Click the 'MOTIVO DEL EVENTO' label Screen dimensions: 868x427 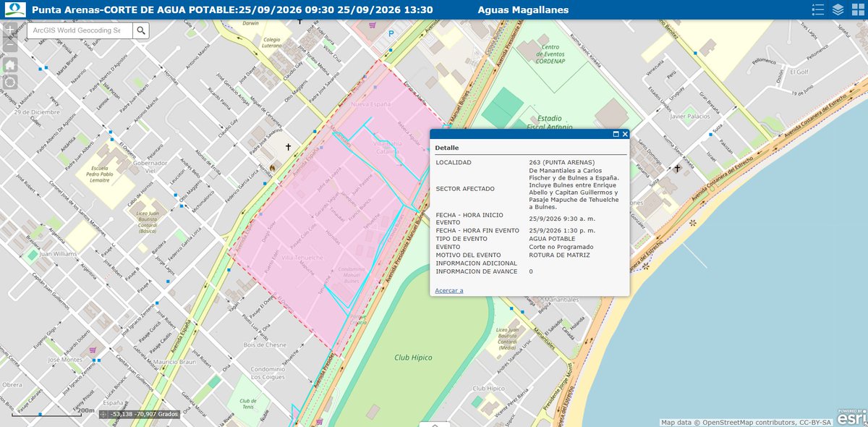(x=469, y=255)
